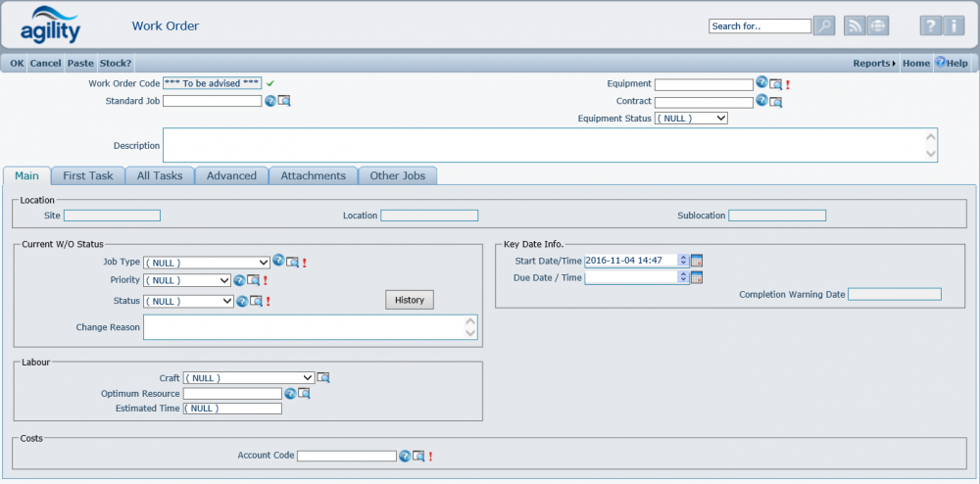Screen dimensions: 980x484
Task: Open the question mark help icon in header
Action: [x=929, y=26]
